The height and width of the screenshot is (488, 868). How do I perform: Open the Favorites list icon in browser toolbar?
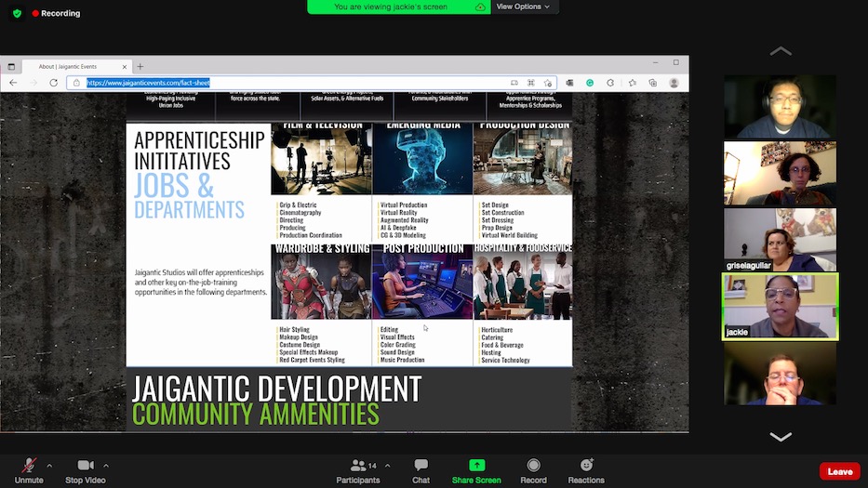pos(633,83)
